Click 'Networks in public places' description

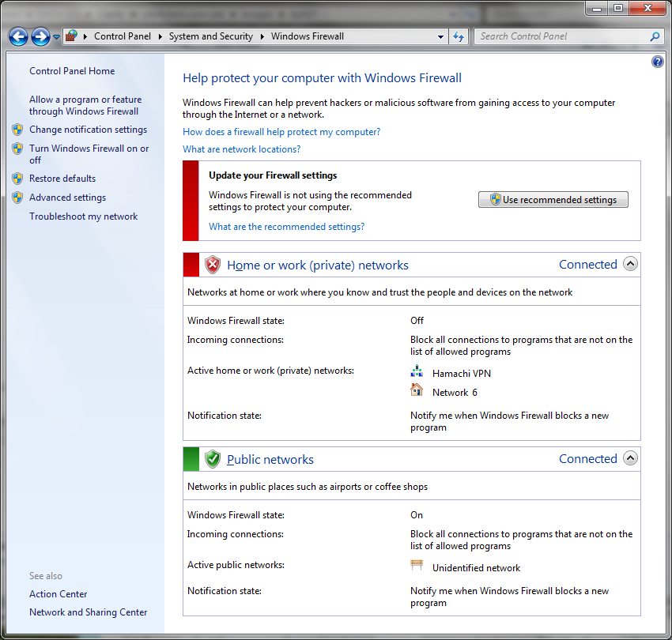point(308,487)
